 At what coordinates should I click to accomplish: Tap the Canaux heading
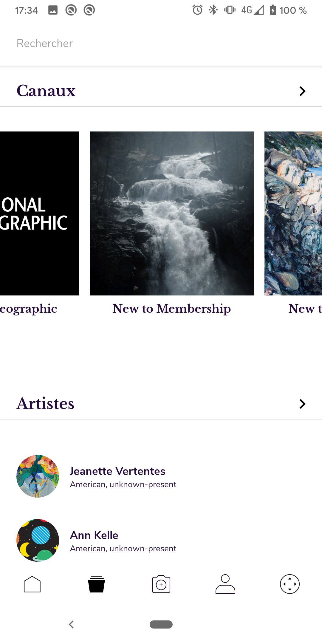pyautogui.click(x=46, y=91)
